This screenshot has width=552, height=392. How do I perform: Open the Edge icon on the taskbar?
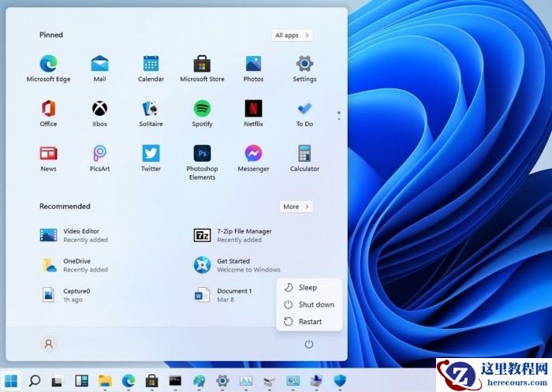tap(129, 380)
